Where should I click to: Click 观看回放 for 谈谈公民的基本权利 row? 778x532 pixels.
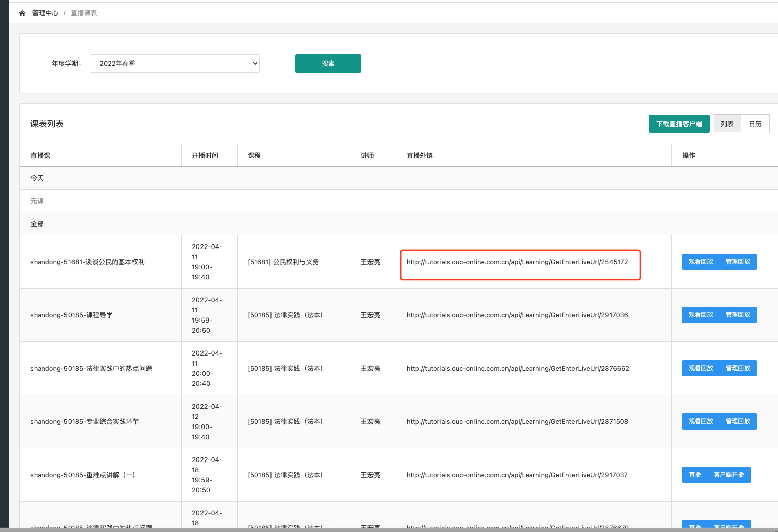pos(701,262)
